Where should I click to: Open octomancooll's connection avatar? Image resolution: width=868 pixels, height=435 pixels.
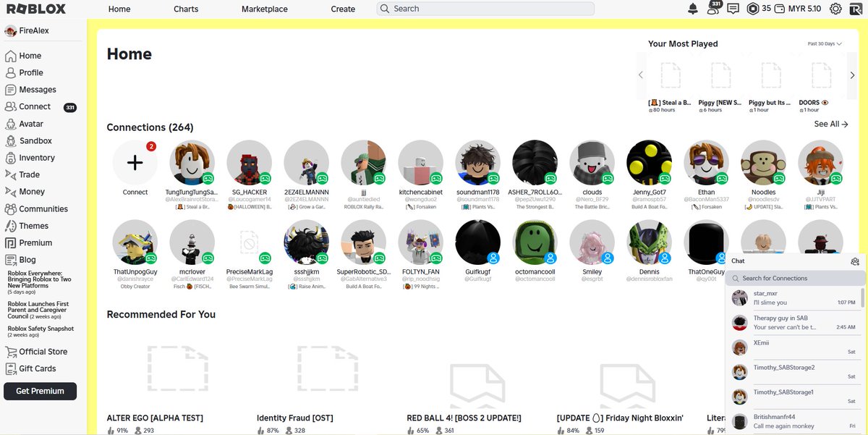(535, 242)
